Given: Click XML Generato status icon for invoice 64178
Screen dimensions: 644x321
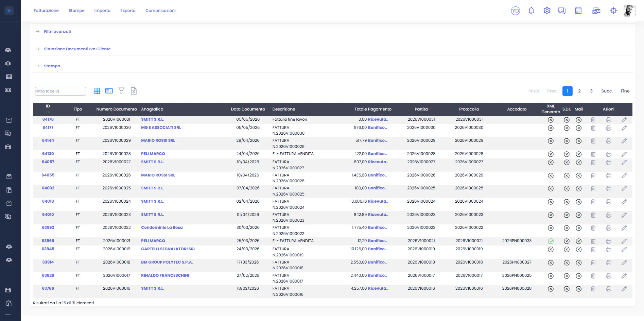Looking at the screenshot, I should pyautogui.click(x=551, y=120).
